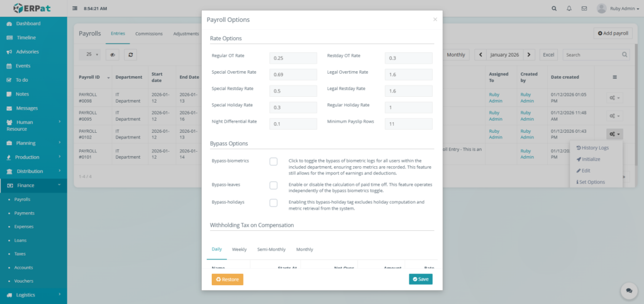Open the chat bubble widget
This screenshot has width=644, height=304.
pos(629,290)
